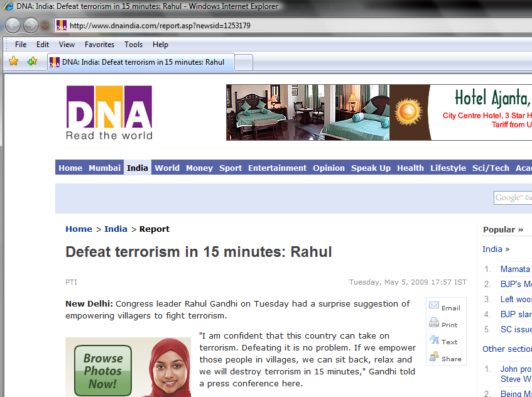
Task: Open the BJP's popular story link
Action: click(x=516, y=284)
